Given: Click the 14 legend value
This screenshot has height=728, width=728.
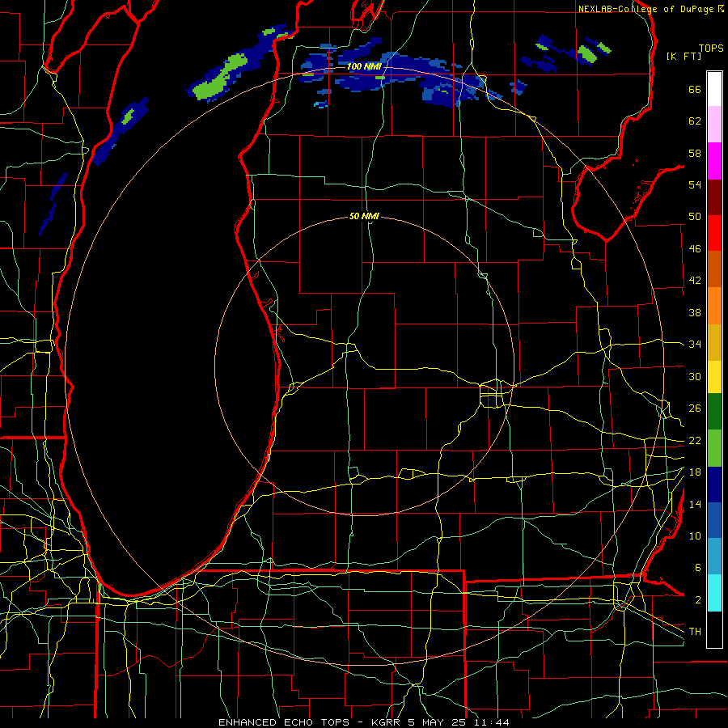Looking at the screenshot, I should pos(695,504).
